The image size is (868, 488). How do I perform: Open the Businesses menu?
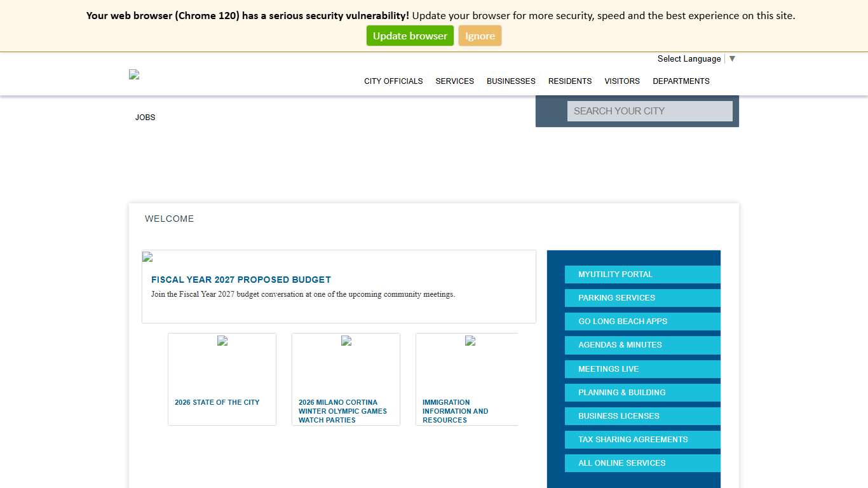(511, 81)
